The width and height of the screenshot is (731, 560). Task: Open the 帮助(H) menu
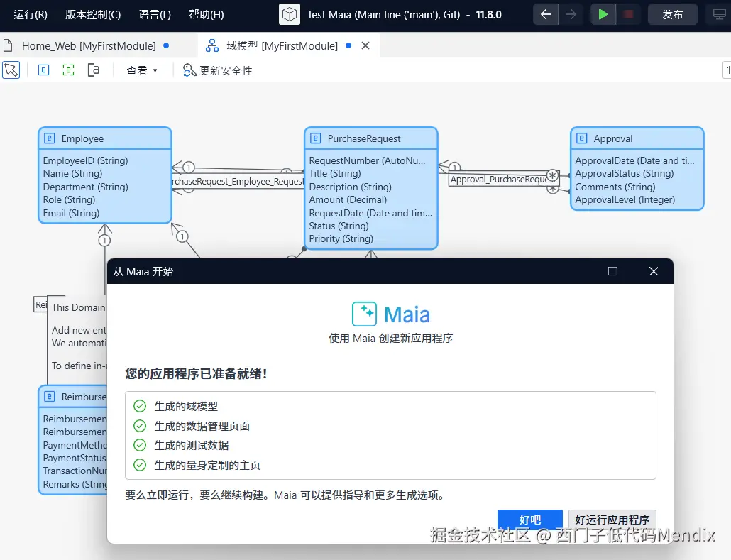tap(206, 15)
